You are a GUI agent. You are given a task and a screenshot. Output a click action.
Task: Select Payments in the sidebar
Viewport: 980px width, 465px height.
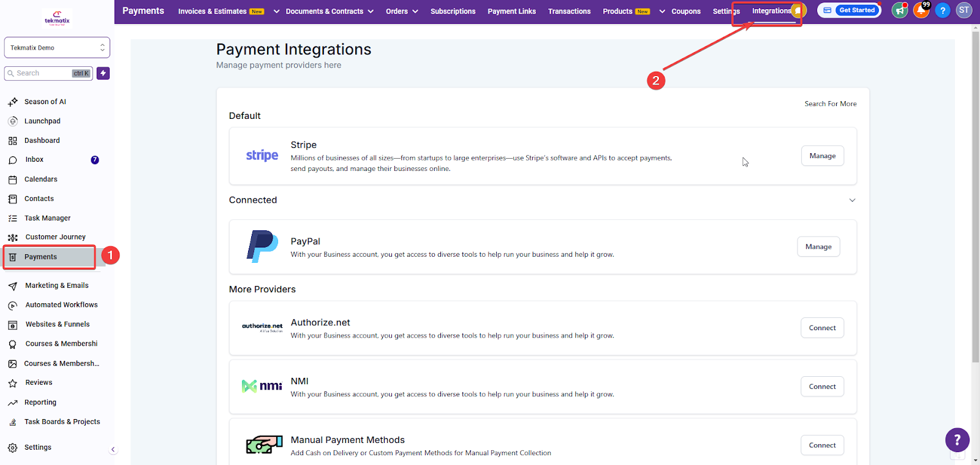[50, 257]
